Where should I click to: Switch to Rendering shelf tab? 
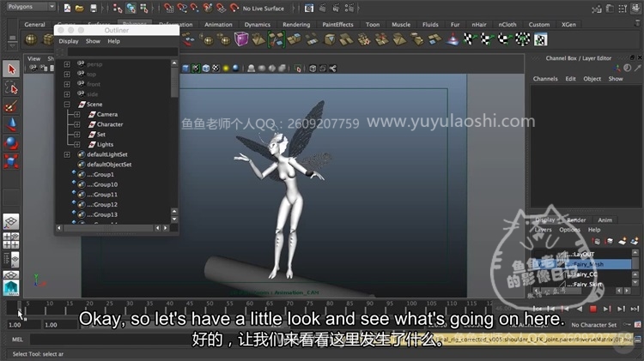[296, 25]
